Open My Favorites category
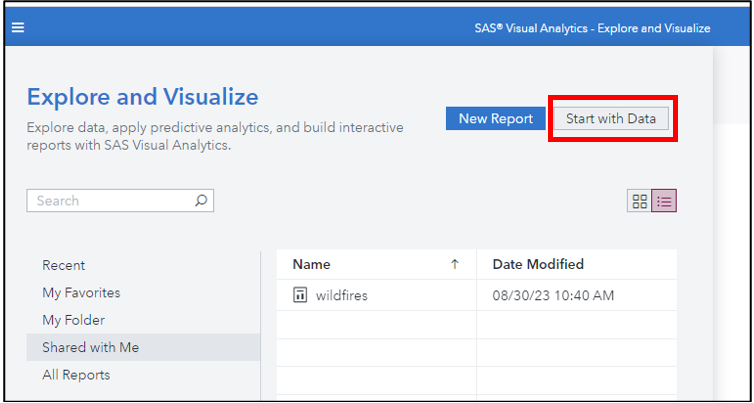The width and height of the screenshot is (754, 403). pos(81,293)
